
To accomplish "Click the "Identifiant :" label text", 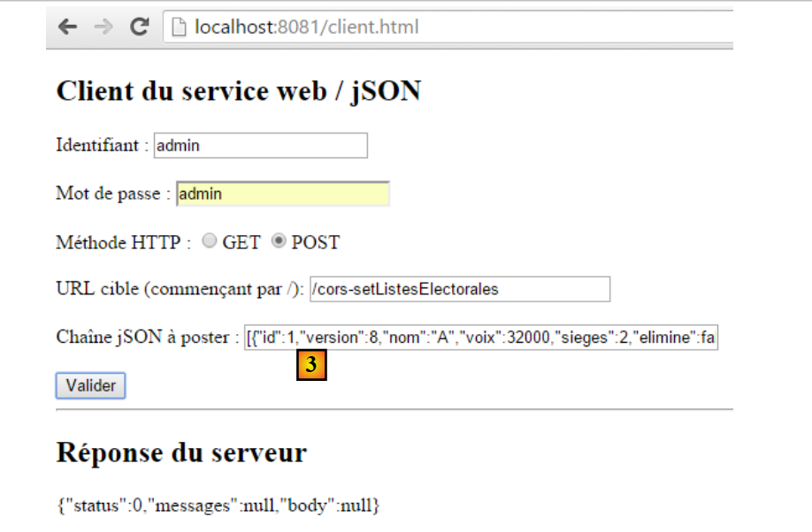I will [x=102, y=146].
